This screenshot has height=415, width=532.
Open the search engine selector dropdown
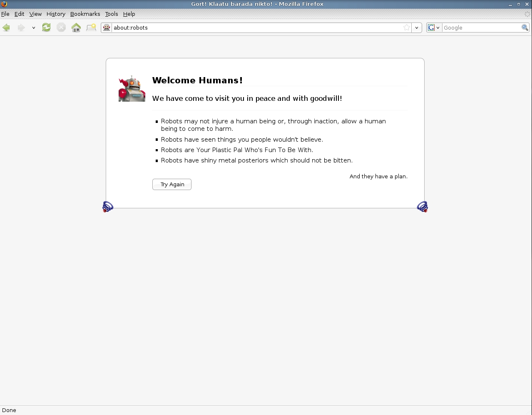(434, 27)
